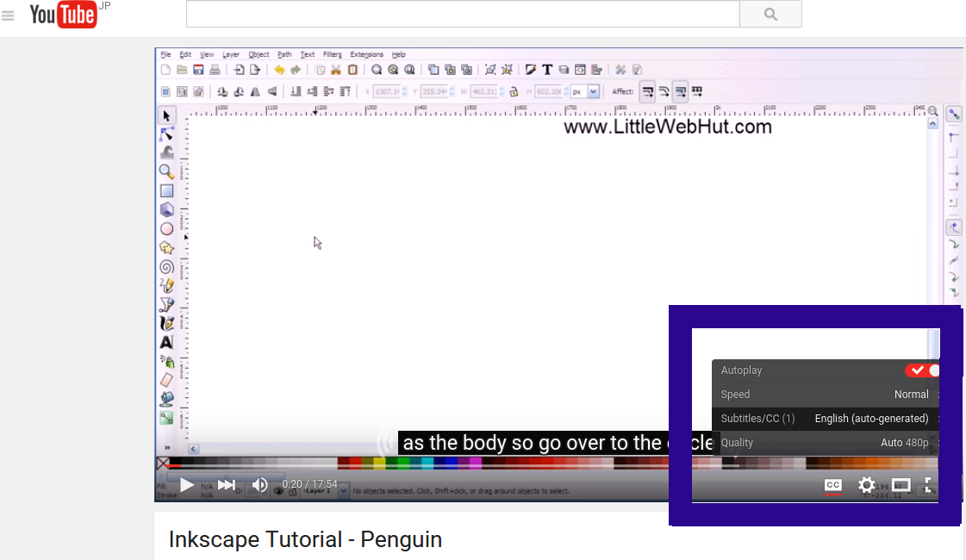
Task: Toggle the first Affect button, scale stroke width
Action: pos(647,92)
